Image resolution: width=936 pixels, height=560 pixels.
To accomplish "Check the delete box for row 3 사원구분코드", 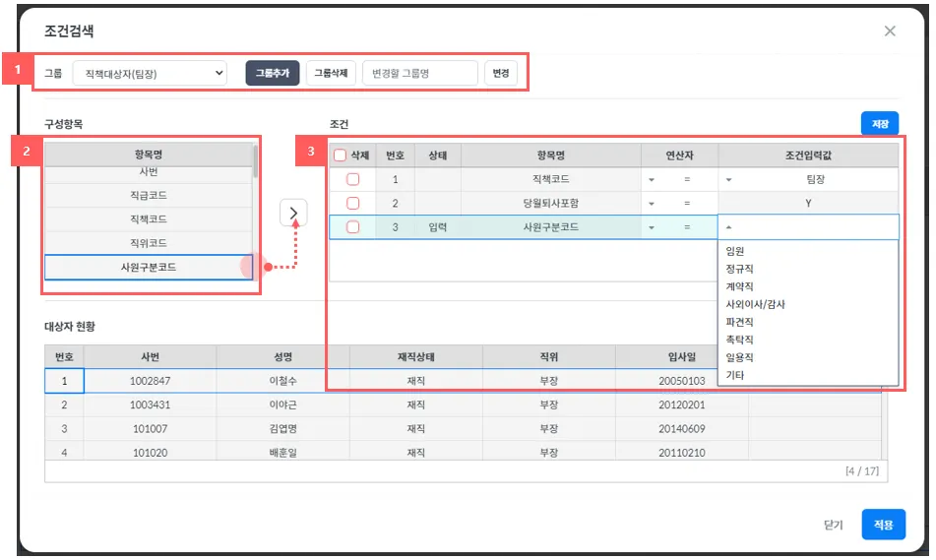I will tap(352, 227).
